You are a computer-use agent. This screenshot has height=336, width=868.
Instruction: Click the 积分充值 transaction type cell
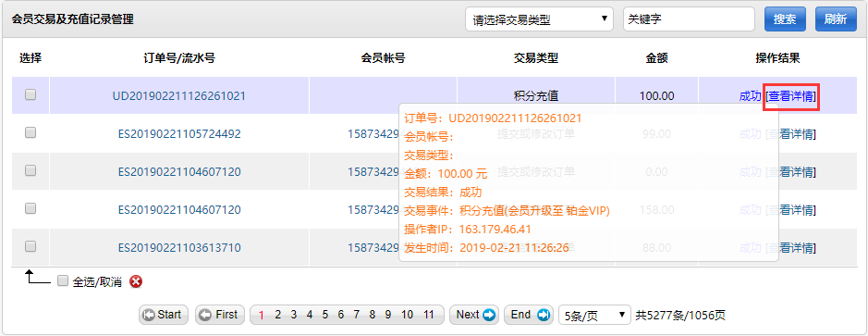536,95
